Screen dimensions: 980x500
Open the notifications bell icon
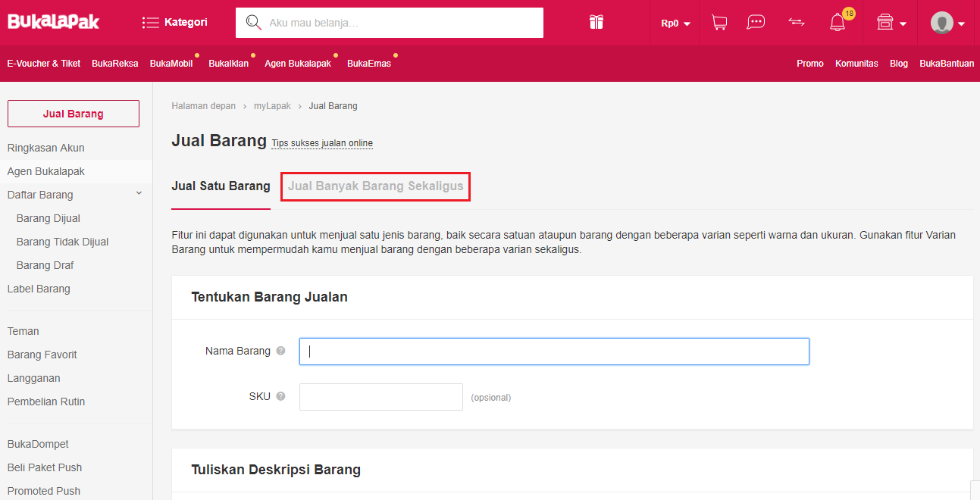coord(838,23)
